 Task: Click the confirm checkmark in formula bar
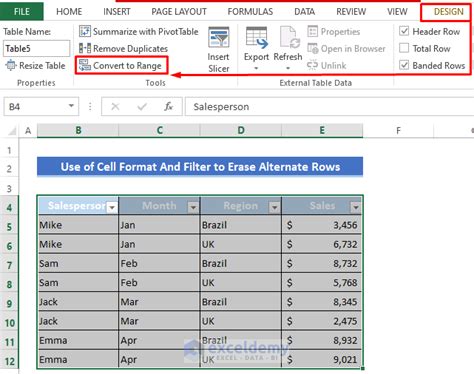pyautogui.click(x=142, y=107)
